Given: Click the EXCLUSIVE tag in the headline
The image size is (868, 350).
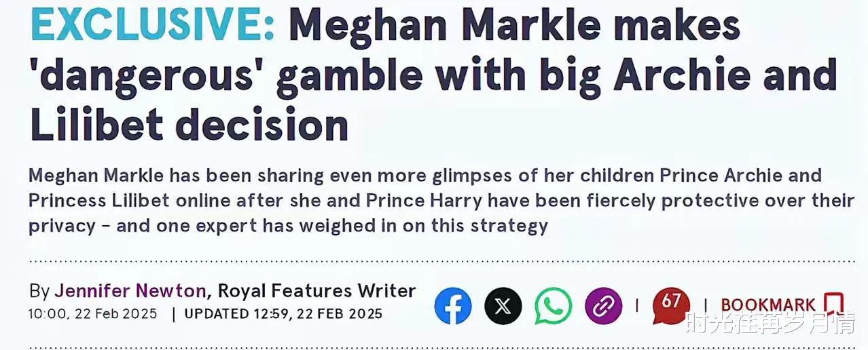Looking at the screenshot, I should [x=153, y=26].
